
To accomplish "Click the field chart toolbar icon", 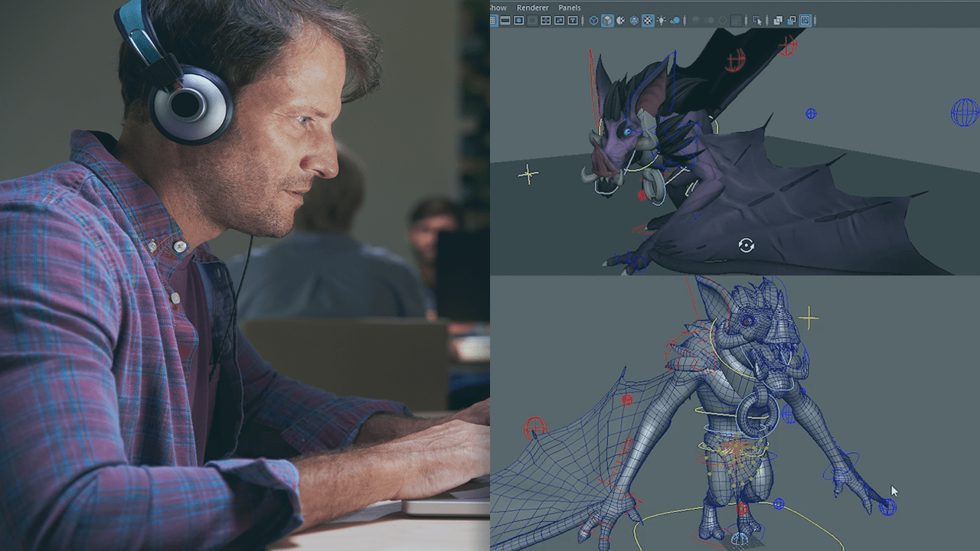I will click(546, 21).
